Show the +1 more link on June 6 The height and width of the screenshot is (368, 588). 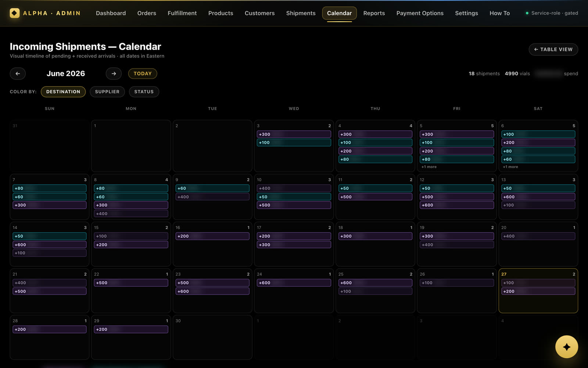click(x=510, y=167)
